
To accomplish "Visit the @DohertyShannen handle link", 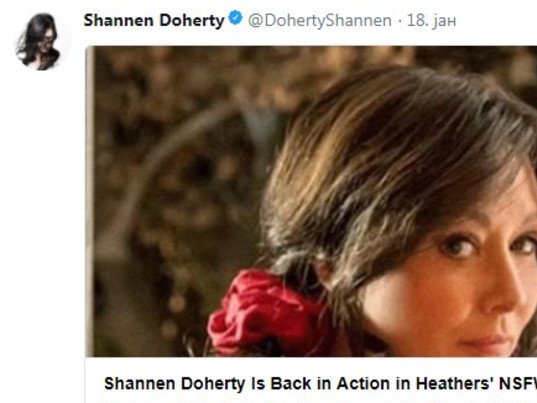I will pyautogui.click(x=320, y=21).
